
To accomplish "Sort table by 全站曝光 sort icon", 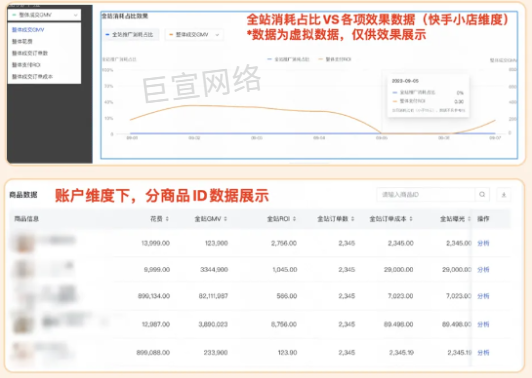I will (469, 219).
